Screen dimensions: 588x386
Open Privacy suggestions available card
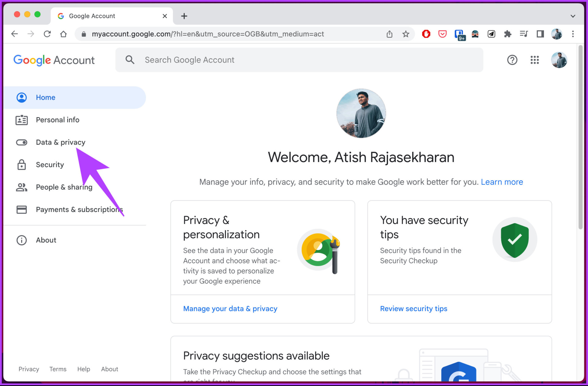coord(361,359)
